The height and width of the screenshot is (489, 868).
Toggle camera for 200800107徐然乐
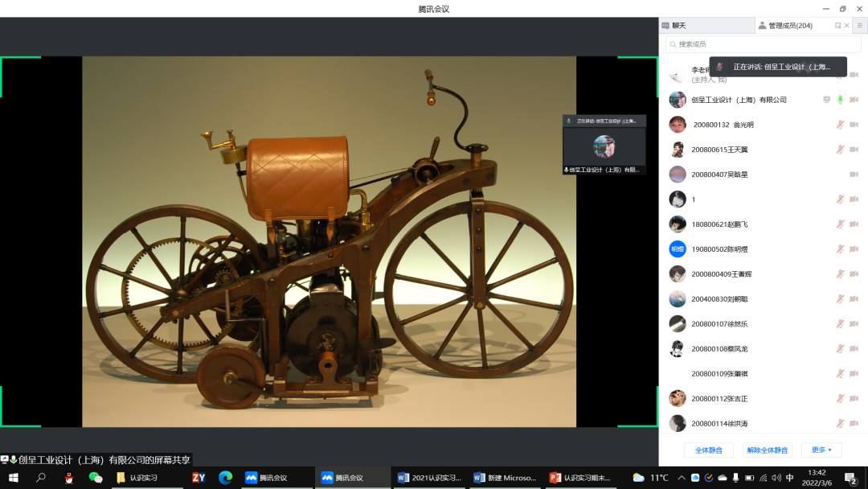pyautogui.click(x=854, y=324)
